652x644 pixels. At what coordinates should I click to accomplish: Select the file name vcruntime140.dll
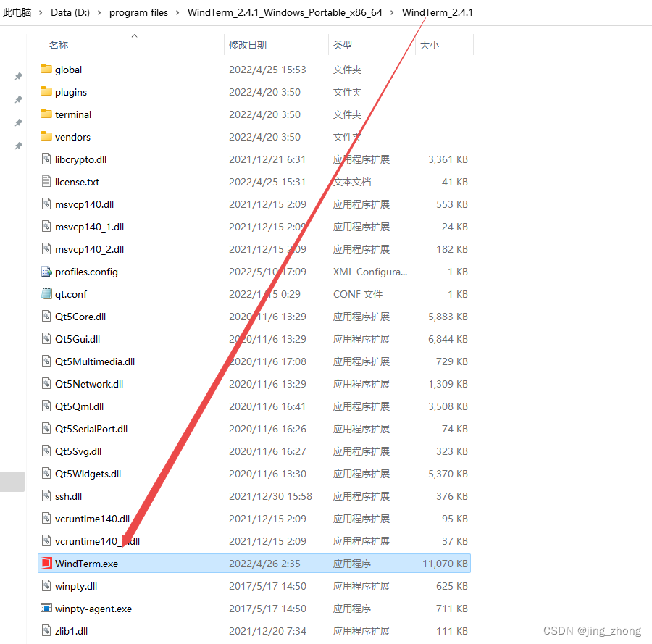92,519
